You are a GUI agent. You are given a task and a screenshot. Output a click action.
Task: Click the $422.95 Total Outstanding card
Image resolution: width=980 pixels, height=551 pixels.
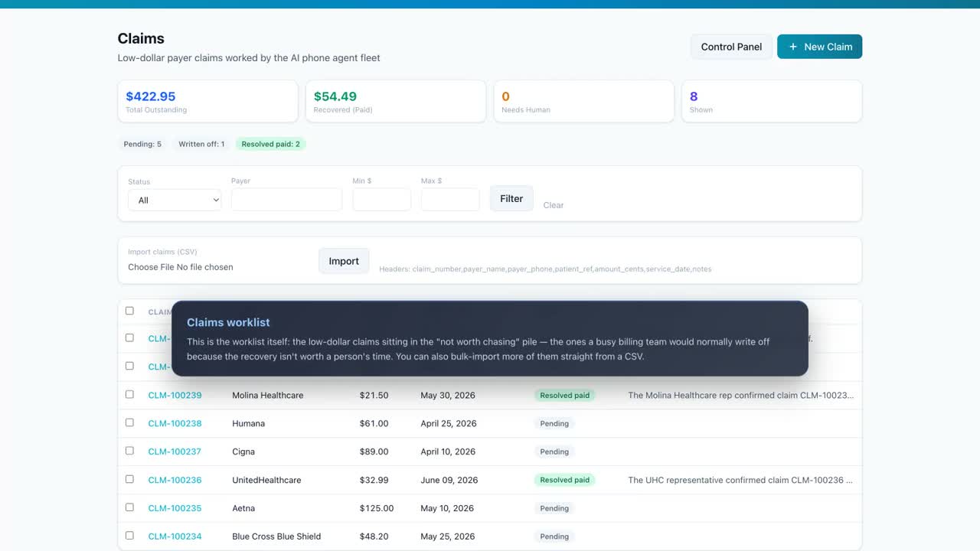point(207,101)
